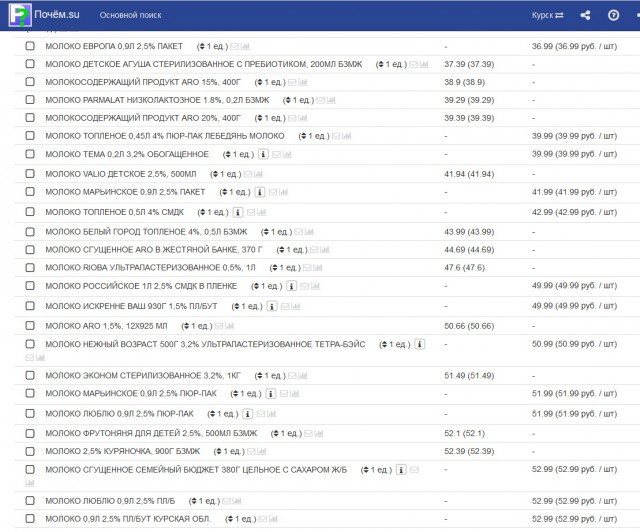Show info icon for СГУЩЕННОЕ СЕМЕЙНЫЙ БЮДЖЕТ
640x532 pixels.
point(401,470)
